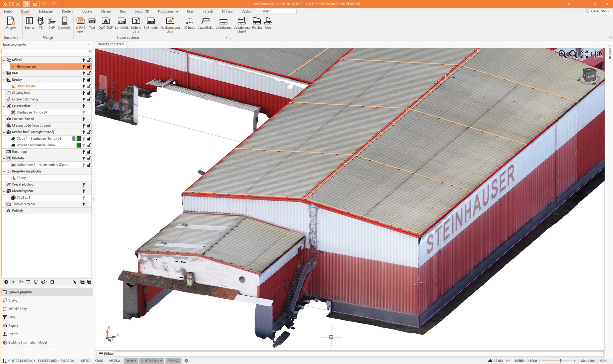Toggle visibility of Cloud 1 - Stenhauser Tisnov 01
The height and width of the screenshot is (364, 613).
pyautogui.click(x=84, y=139)
